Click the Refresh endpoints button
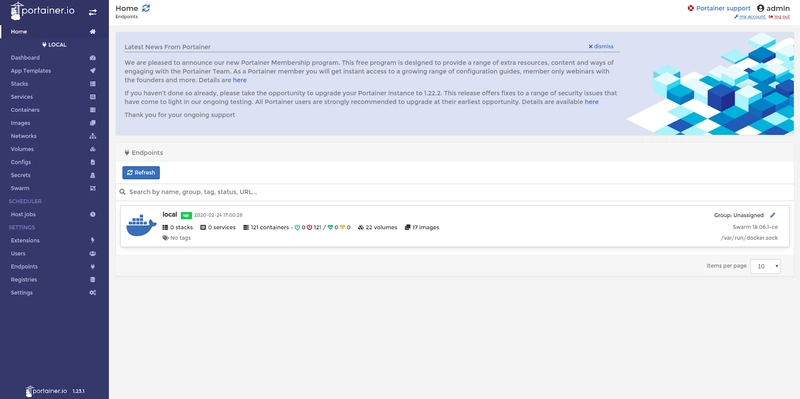The image size is (800, 399). (141, 172)
